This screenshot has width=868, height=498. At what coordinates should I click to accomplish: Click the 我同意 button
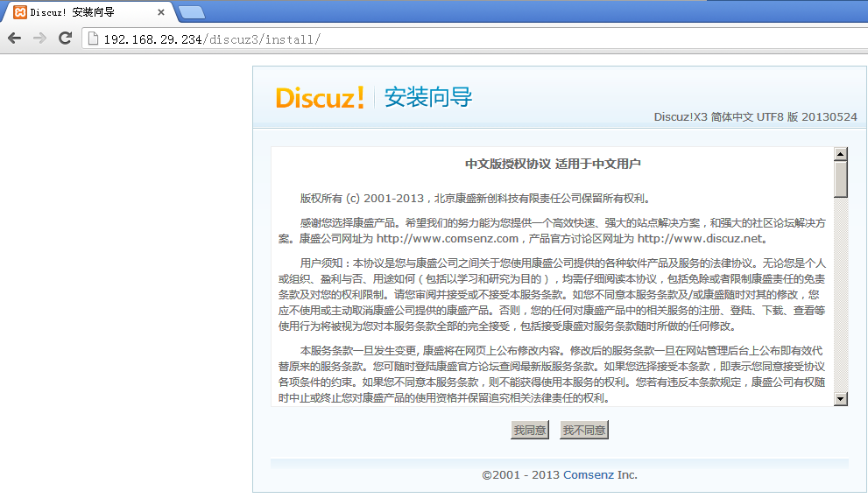coord(530,430)
